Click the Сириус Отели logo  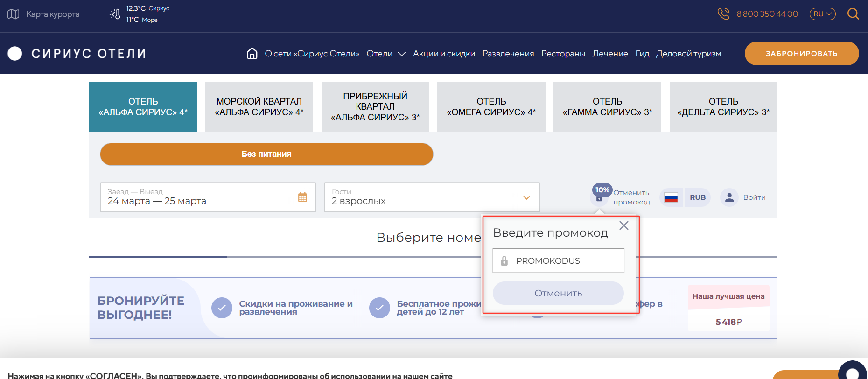[77, 54]
